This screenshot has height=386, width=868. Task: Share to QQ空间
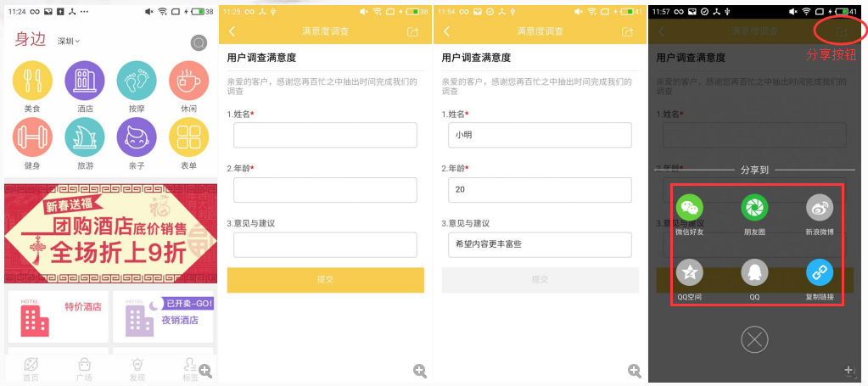[689, 272]
